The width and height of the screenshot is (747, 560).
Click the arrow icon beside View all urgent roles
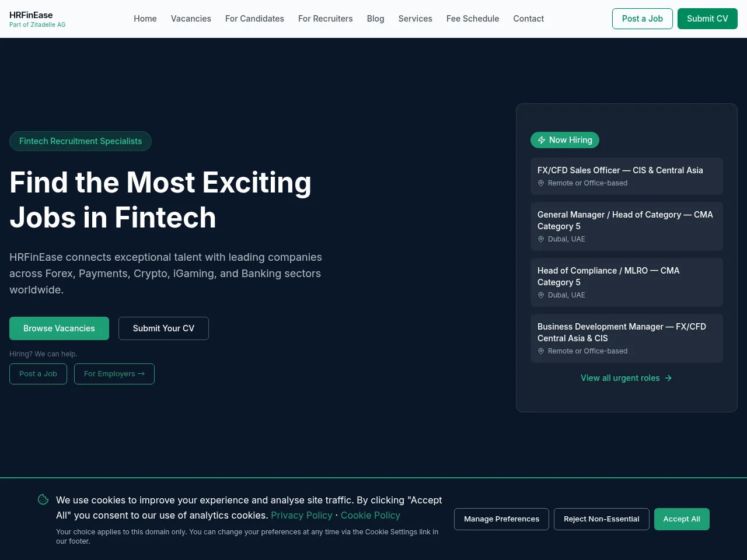(x=668, y=378)
